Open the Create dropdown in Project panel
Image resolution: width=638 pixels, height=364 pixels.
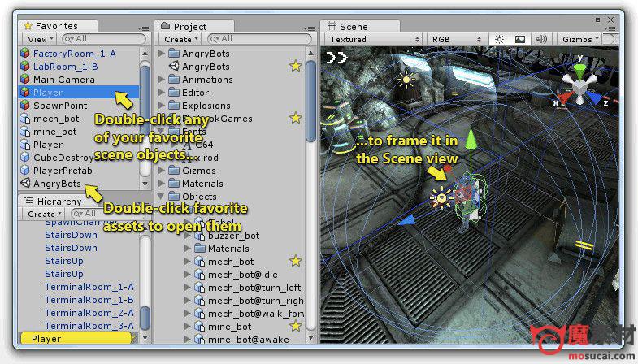coord(181,40)
